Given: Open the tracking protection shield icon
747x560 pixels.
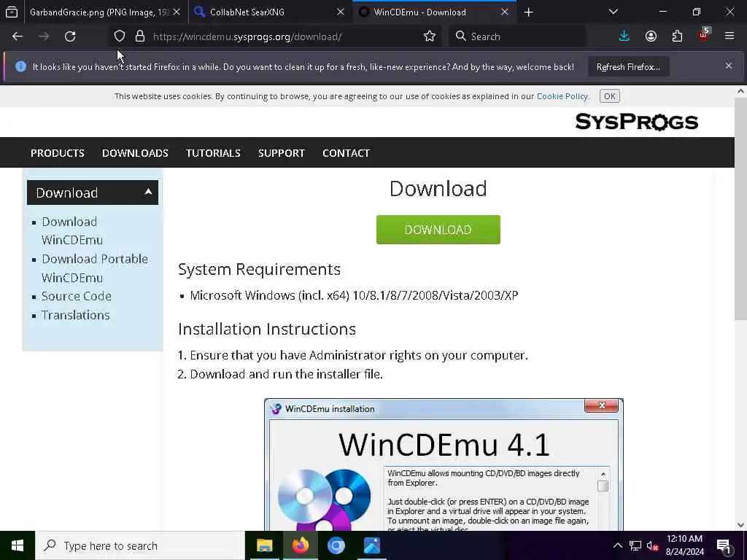Looking at the screenshot, I should [x=120, y=36].
